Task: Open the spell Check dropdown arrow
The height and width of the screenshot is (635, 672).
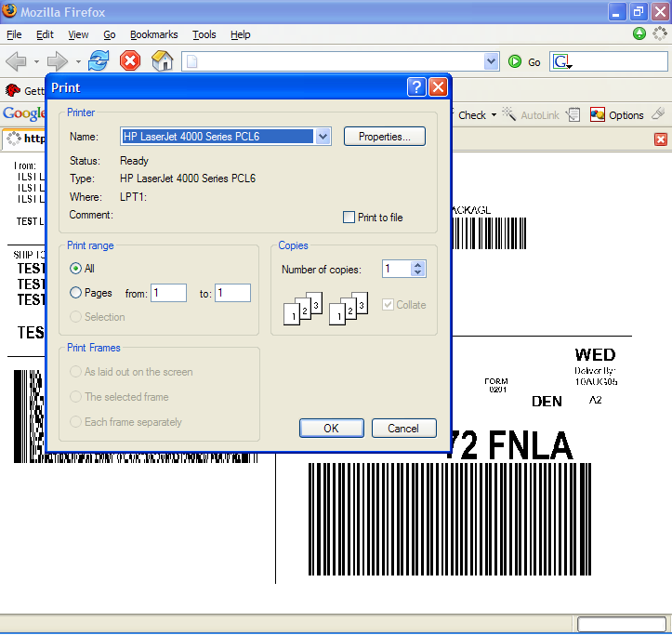Action: click(494, 115)
